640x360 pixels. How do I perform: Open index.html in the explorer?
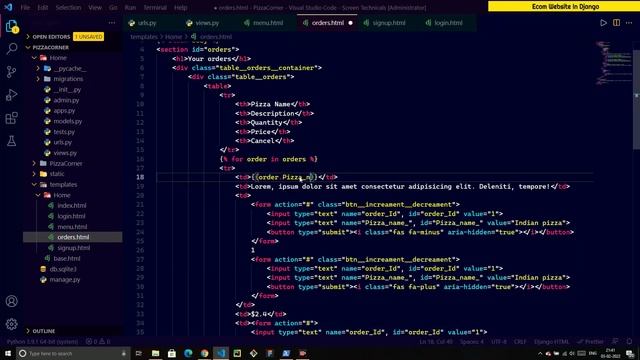click(71, 206)
